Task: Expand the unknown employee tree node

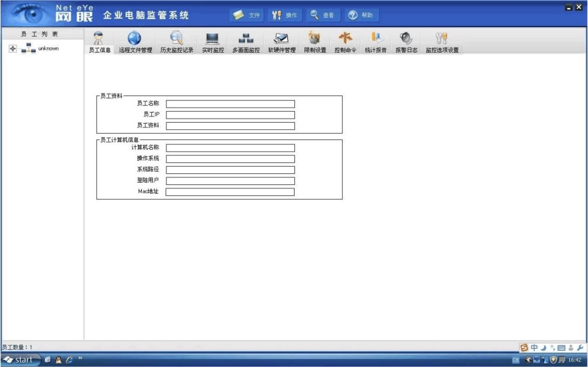Action: click(x=13, y=48)
